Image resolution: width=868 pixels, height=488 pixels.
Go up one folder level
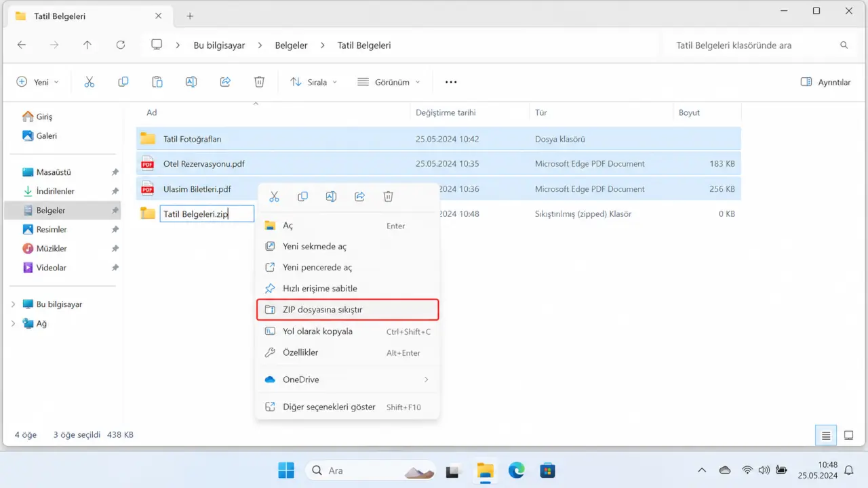[x=87, y=45]
